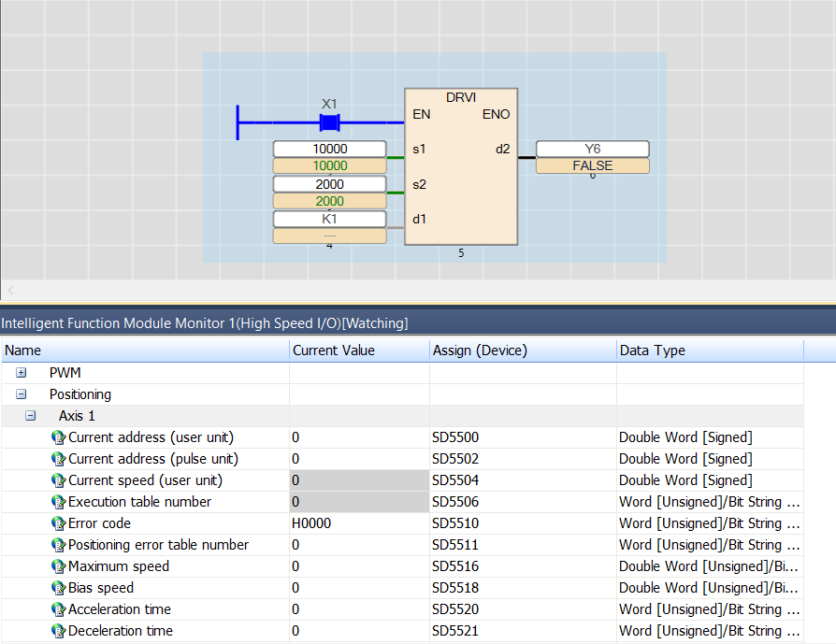This screenshot has height=644, width=836.
Task: Click the left scroll arrow below the ladder
Action: tap(10, 291)
